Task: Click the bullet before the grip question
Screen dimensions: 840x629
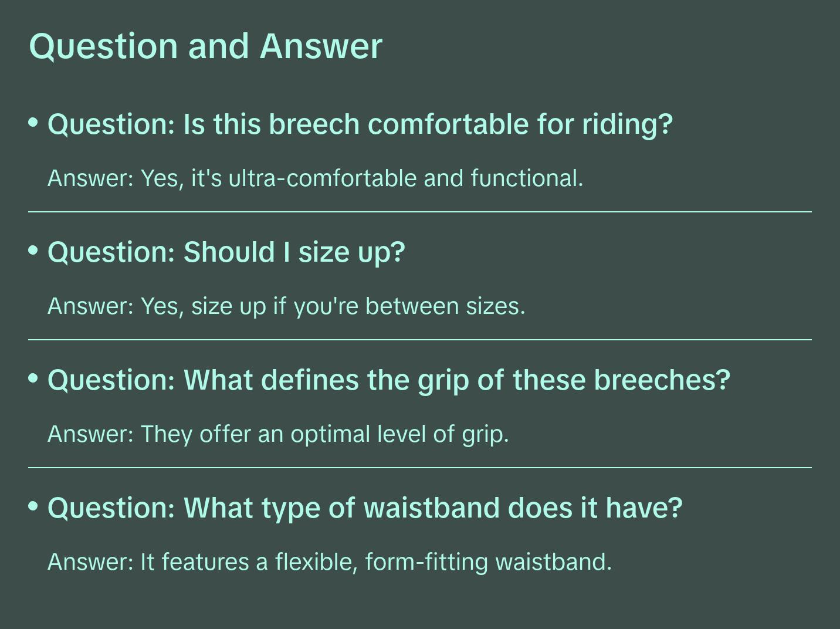Action: (33, 378)
